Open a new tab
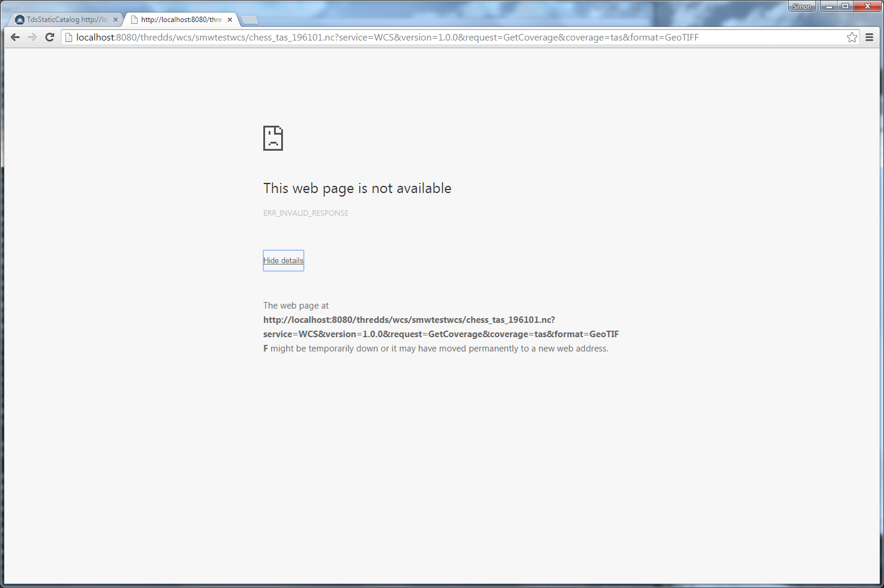 point(250,20)
